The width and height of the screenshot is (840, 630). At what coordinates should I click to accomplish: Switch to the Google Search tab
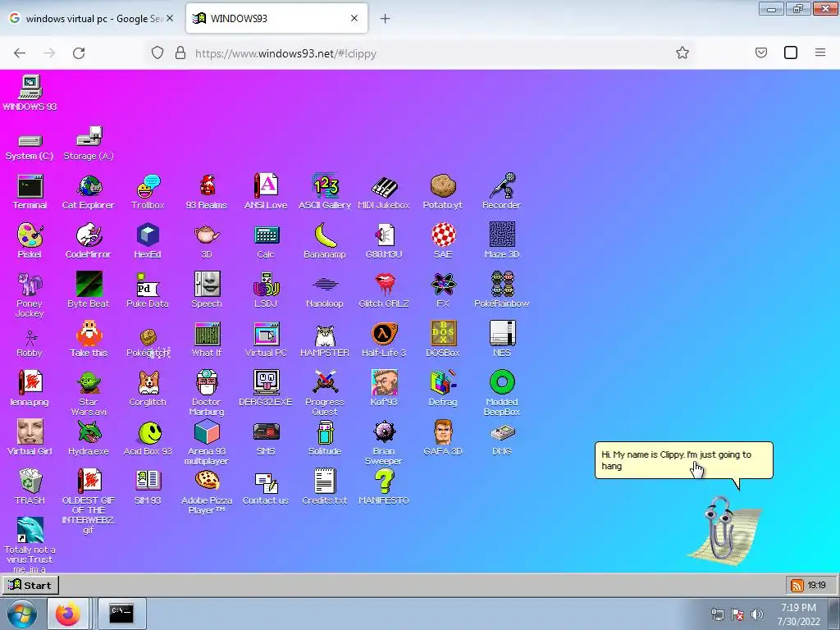coord(92,18)
